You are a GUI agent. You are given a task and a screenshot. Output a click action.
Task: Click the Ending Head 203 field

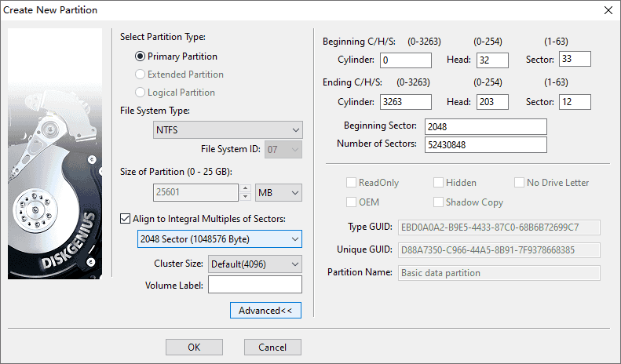pos(492,102)
